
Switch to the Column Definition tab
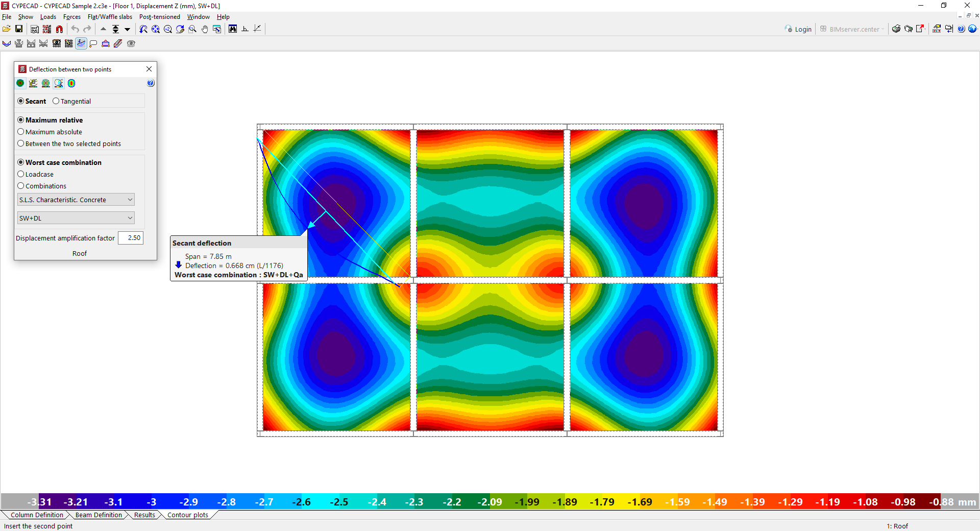point(37,515)
